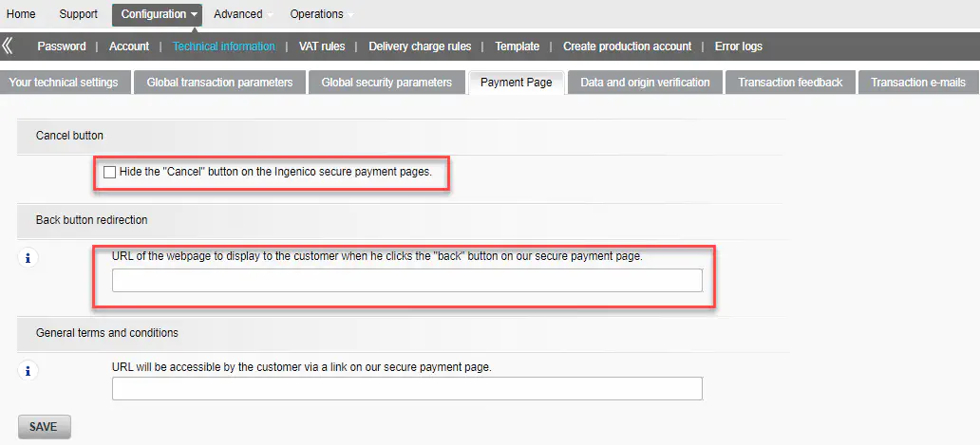This screenshot has width=980, height=445.
Task: Tick the Hide "Cancel" button checkbox
Action: pyautogui.click(x=110, y=173)
